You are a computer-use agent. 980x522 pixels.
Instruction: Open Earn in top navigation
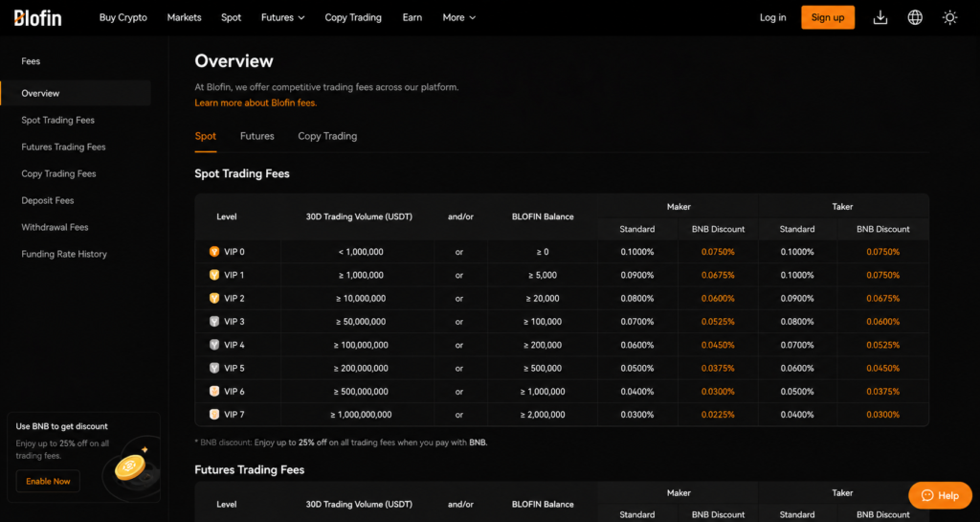tap(412, 17)
